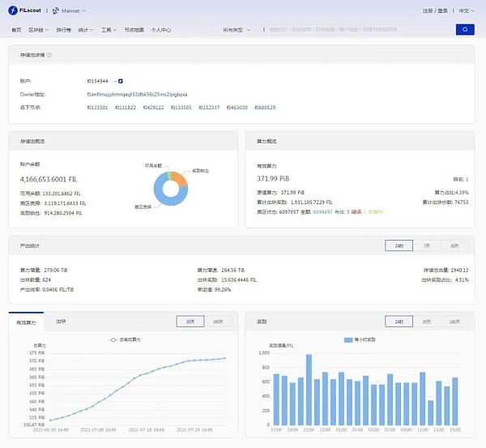Screen dimensions: 486x448
Task: Click the last data point on power line chart
Action: [224, 358]
